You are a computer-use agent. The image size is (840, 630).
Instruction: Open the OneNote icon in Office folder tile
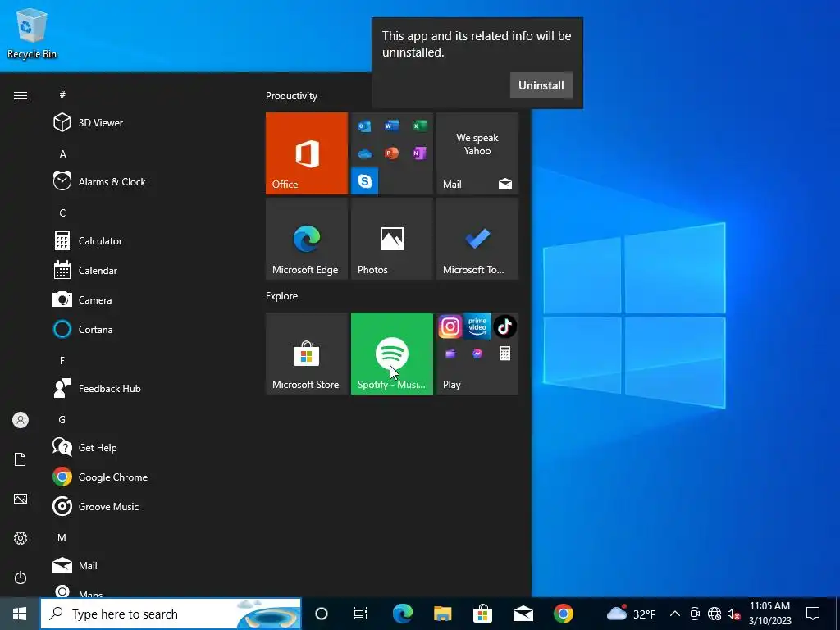[x=419, y=153]
